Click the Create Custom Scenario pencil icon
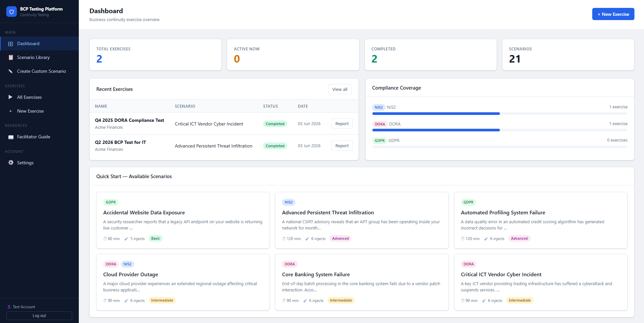Viewport: 644px width, 323px height. pyautogui.click(x=11, y=71)
